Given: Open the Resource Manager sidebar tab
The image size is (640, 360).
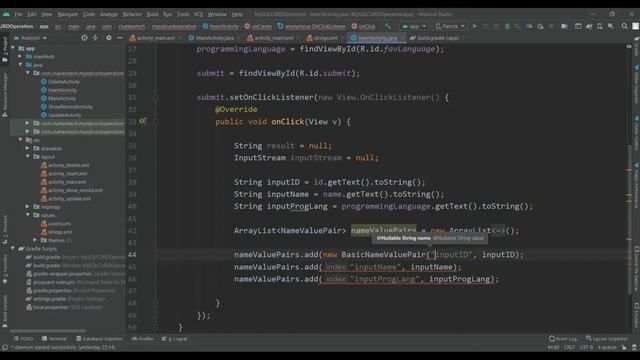Looking at the screenshot, I should (4, 95).
